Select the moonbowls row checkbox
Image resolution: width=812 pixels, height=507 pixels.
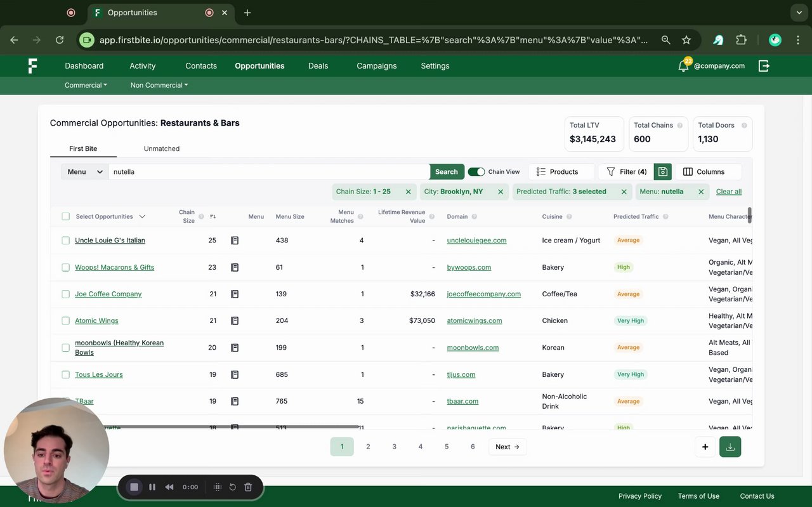65,348
